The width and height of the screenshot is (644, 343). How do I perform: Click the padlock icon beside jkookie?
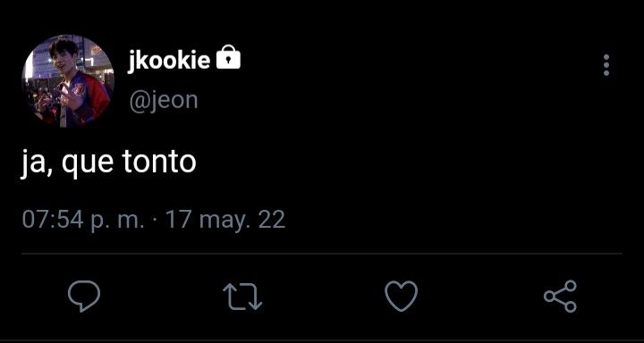tap(228, 57)
